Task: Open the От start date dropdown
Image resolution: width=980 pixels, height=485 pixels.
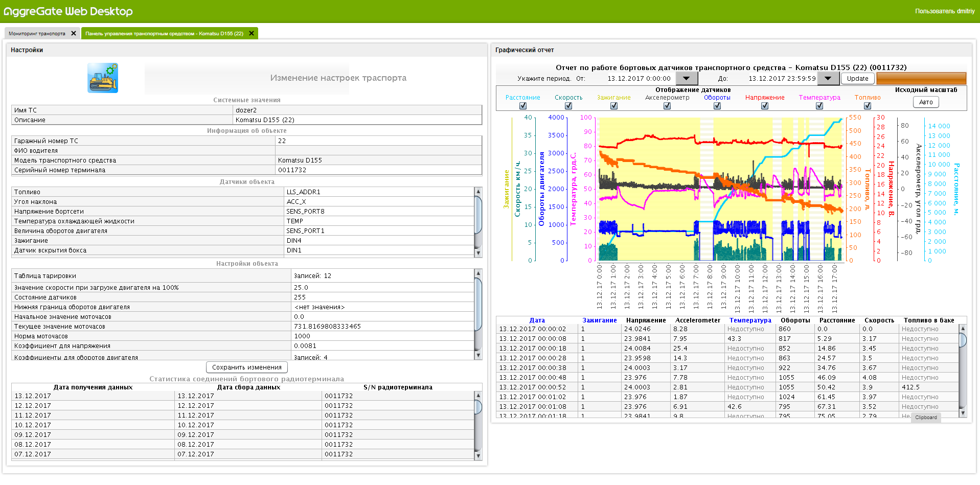Action: coord(686,79)
